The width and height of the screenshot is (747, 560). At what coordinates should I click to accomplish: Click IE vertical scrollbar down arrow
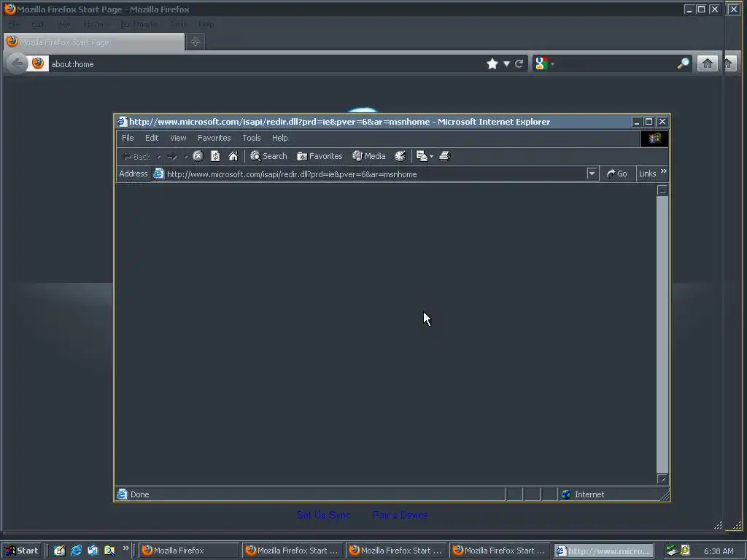click(662, 479)
